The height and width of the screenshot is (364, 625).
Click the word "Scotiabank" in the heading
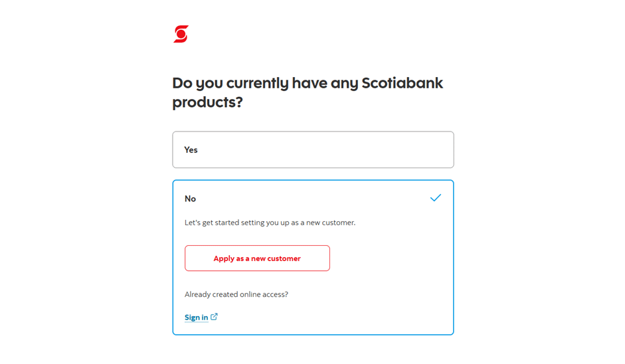[402, 84]
